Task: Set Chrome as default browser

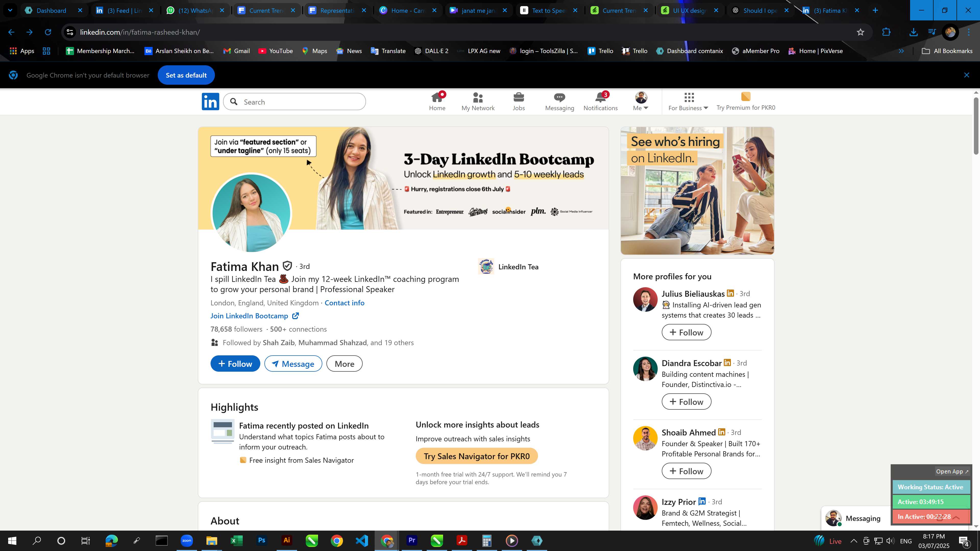Action: 186,75
